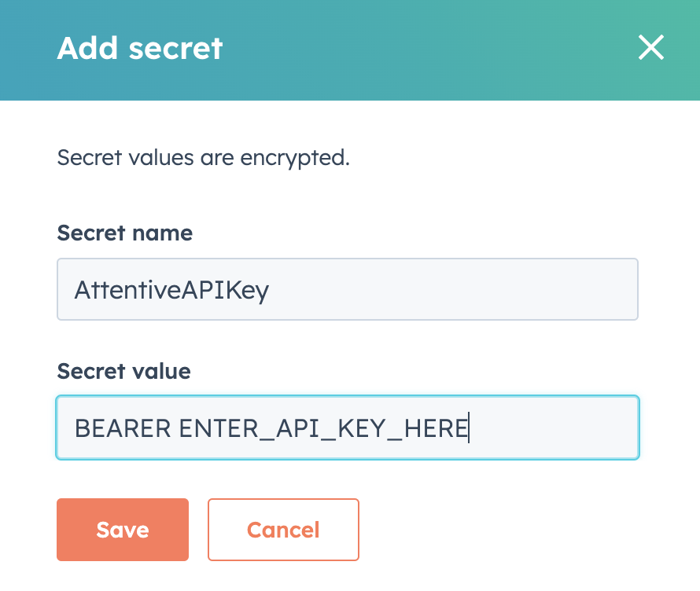
Task: Click the Secret value label
Action: tap(123, 371)
